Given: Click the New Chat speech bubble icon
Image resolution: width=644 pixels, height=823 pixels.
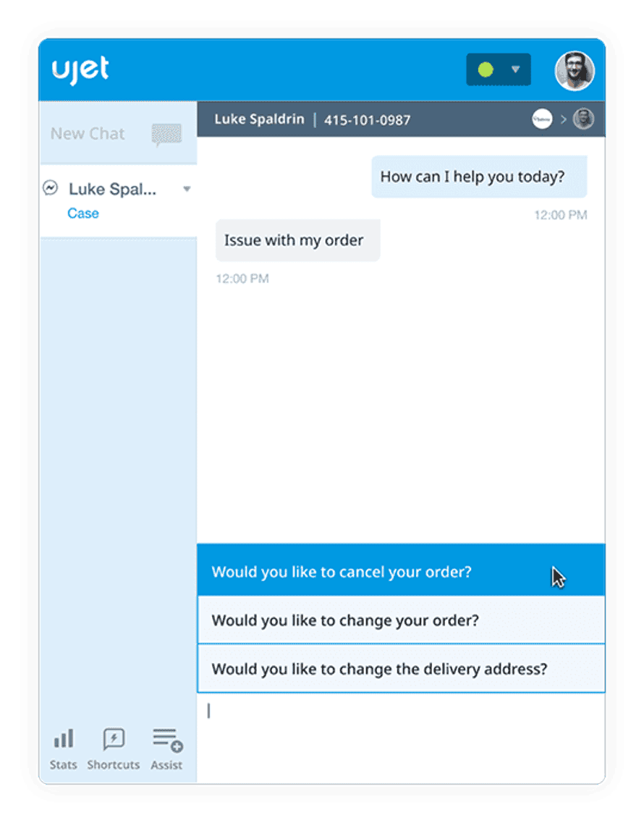Looking at the screenshot, I should point(167,135).
